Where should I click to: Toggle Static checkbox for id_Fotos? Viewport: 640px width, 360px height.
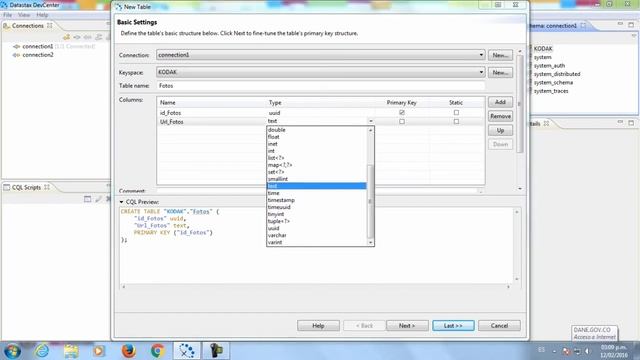click(x=456, y=113)
